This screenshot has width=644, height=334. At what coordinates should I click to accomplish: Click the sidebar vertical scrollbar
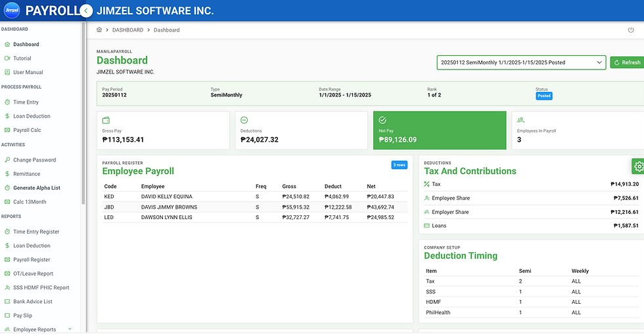pyautogui.click(x=83, y=113)
